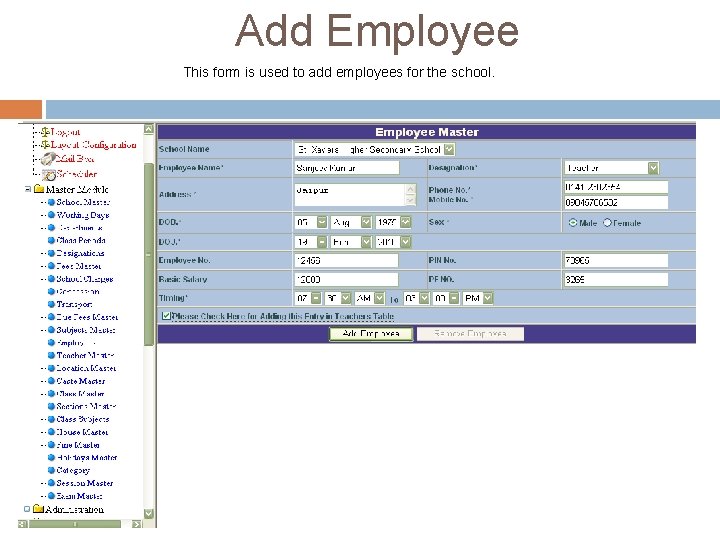The width and height of the screenshot is (720, 540).
Task: Open the Scheduler clock icon
Action: (48, 174)
